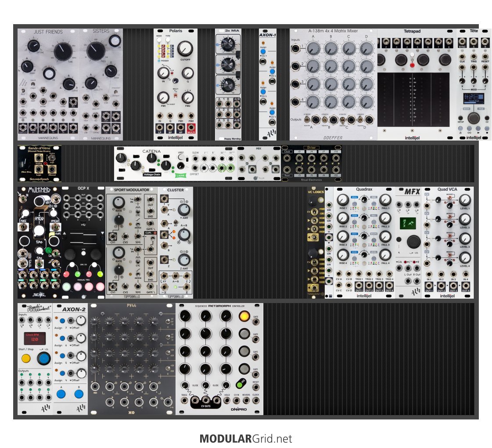Click the white top-right knob on Sisters

point(115,41)
